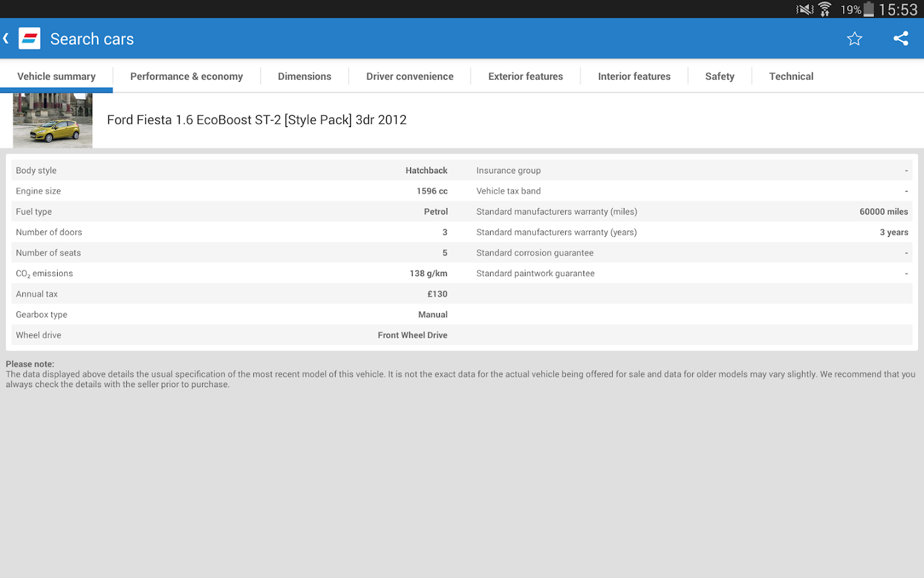Switch to the Technical tab

791,76
